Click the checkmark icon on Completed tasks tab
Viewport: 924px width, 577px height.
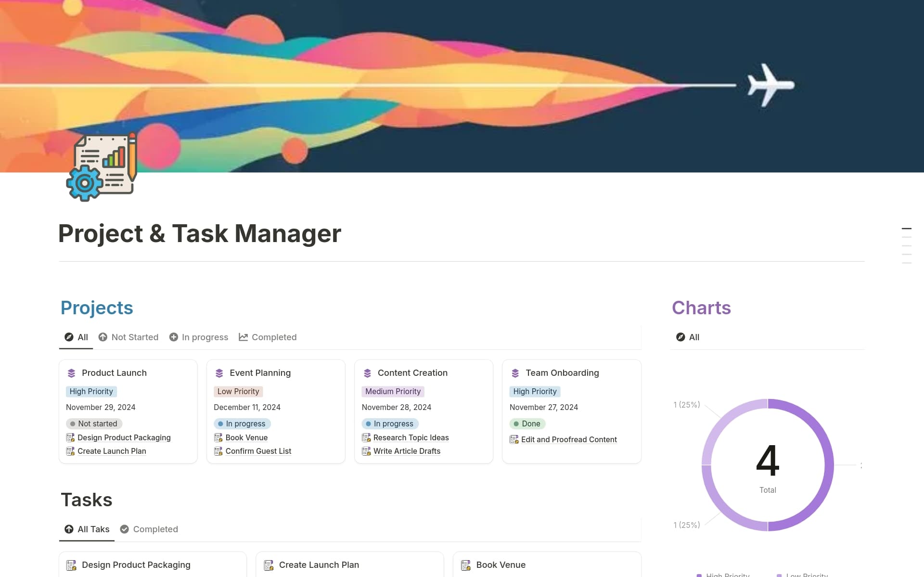pyautogui.click(x=124, y=529)
